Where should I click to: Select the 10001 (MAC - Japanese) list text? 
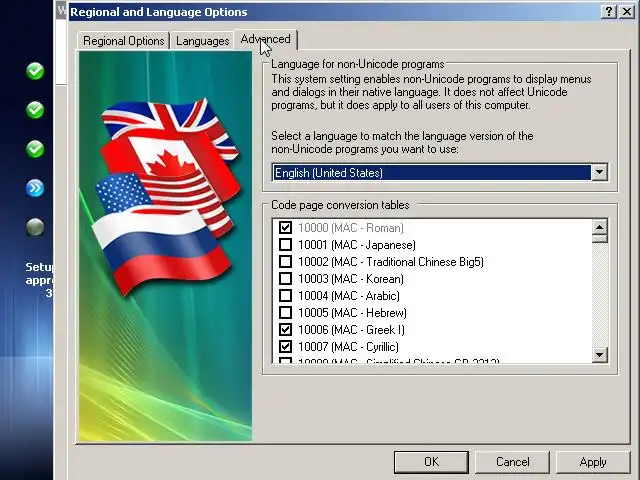click(x=357, y=244)
